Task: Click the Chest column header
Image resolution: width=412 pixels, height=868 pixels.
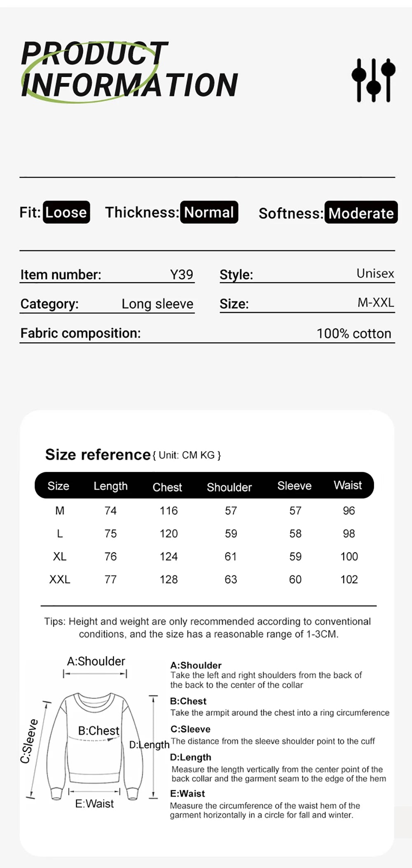Action: point(167,487)
